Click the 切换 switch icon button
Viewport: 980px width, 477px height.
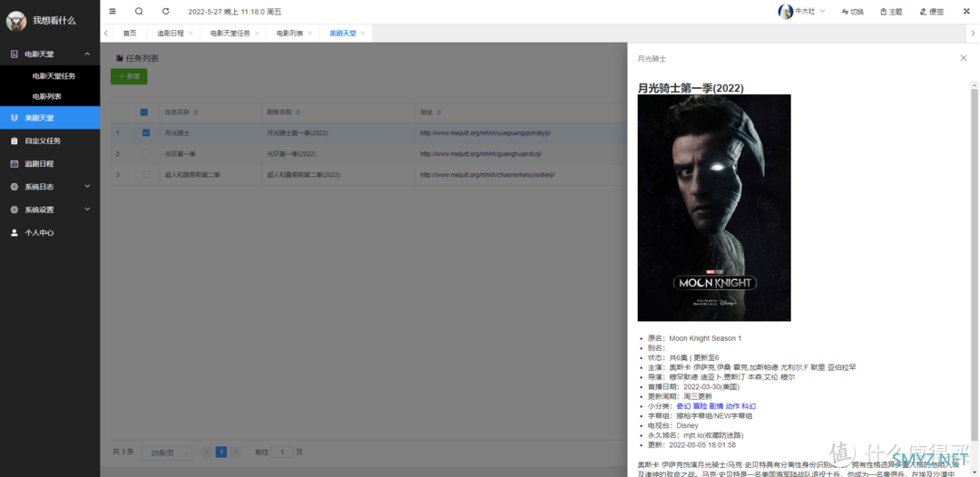tap(852, 11)
